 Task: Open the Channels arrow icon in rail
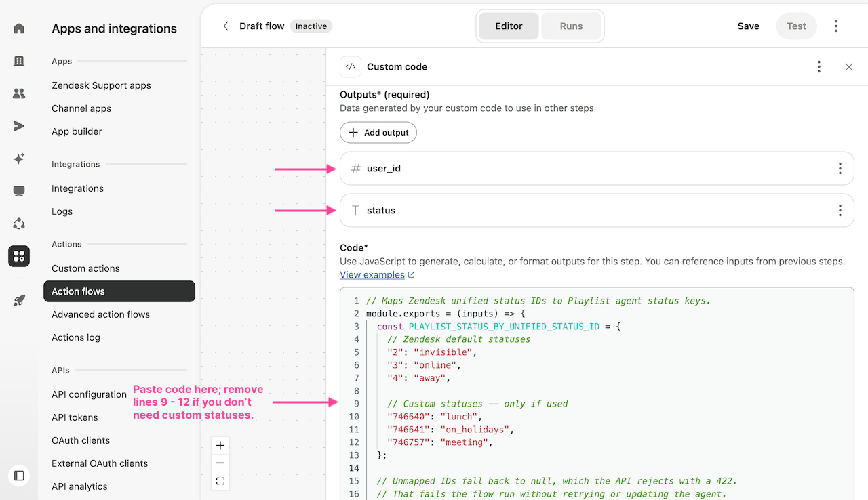(x=19, y=126)
